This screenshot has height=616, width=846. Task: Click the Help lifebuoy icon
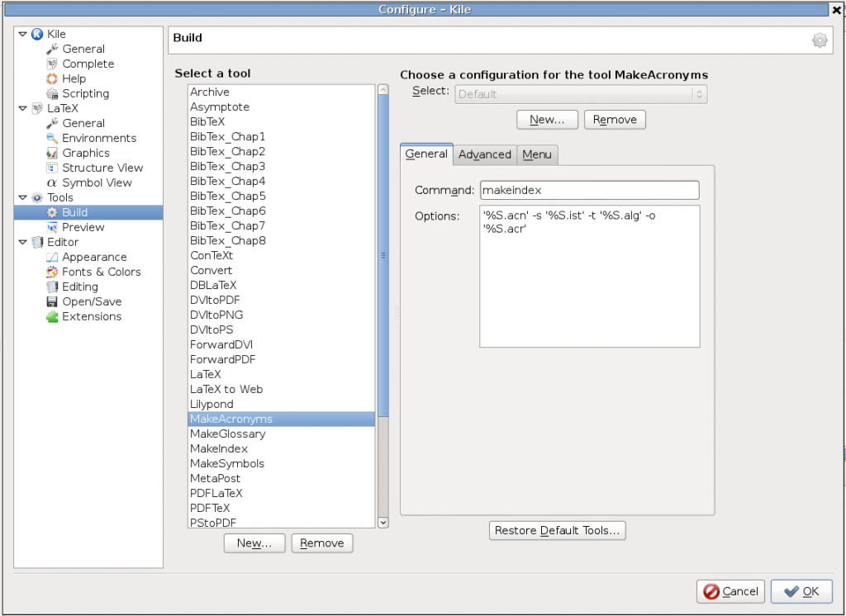(52, 78)
